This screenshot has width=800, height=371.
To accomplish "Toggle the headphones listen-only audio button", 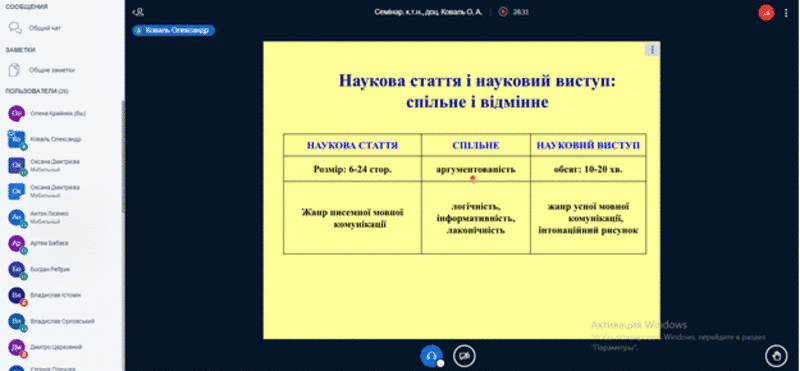I will [431, 356].
